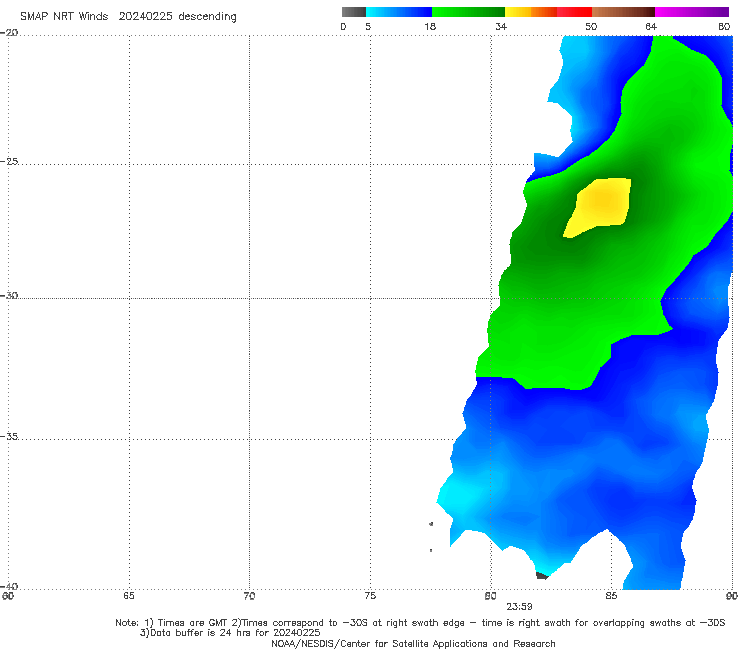
Task: Click the latitude axis label '-35'
Action: [x=9, y=436]
